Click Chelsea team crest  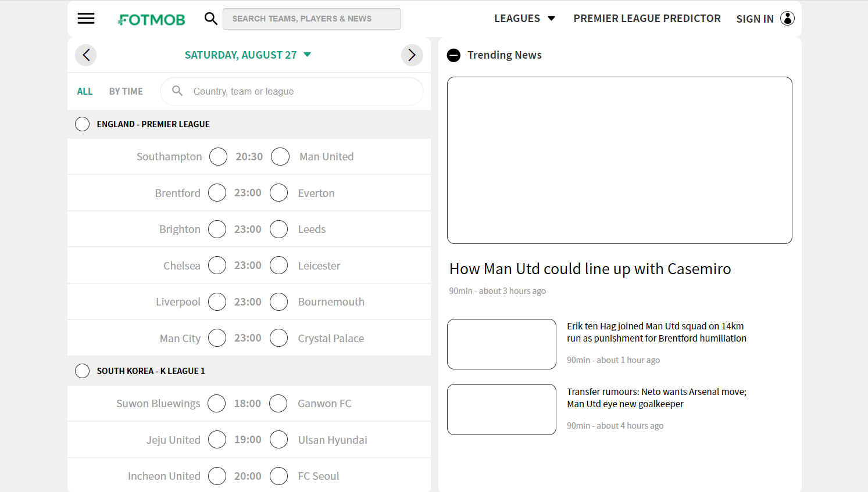(x=217, y=265)
